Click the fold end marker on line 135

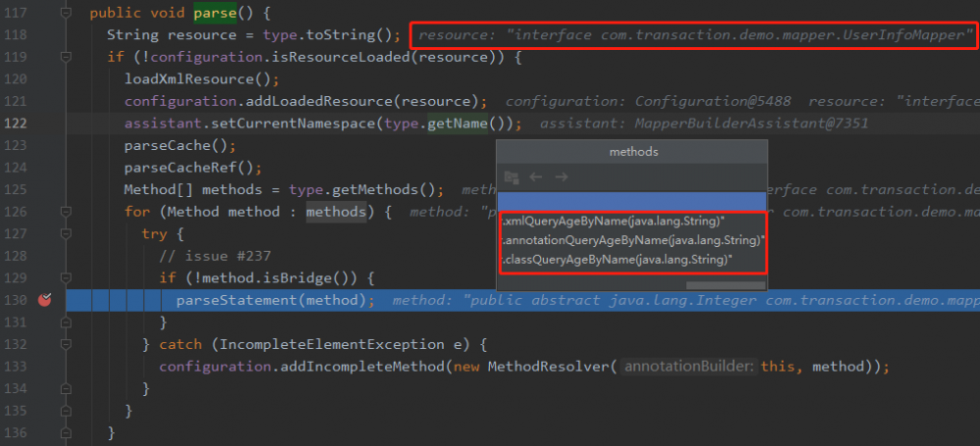67,411
